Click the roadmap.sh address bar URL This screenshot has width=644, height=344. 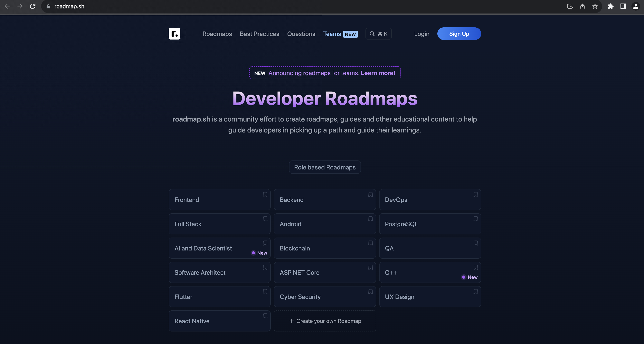click(x=69, y=6)
